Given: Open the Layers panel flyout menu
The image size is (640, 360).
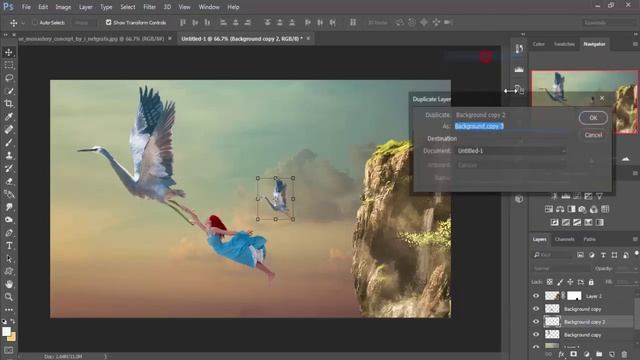Looking at the screenshot, I should pyautogui.click(x=635, y=239).
